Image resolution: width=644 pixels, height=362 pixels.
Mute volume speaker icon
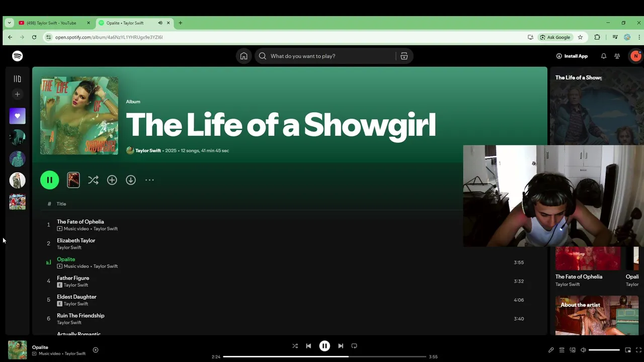click(x=583, y=350)
